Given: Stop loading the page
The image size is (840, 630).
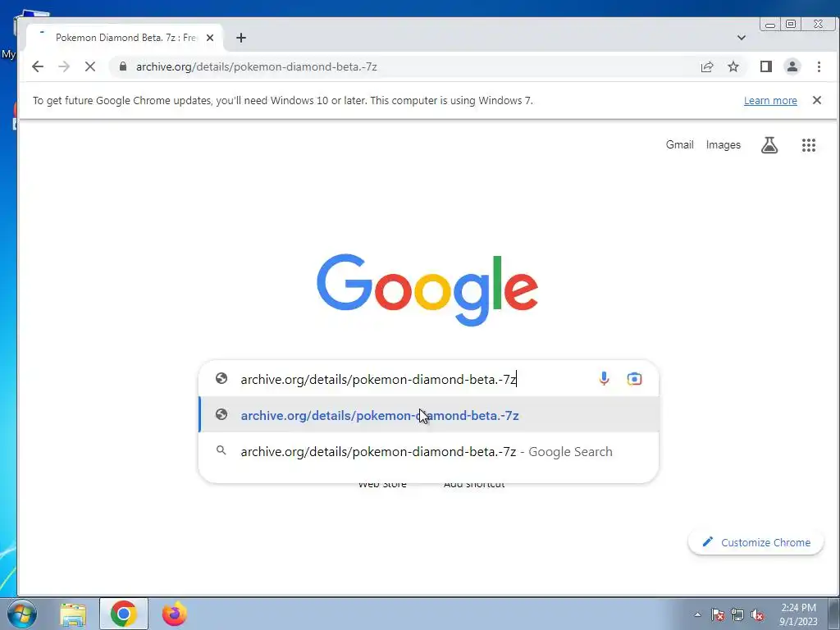Looking at the screenshot, I should pos(90,66).
